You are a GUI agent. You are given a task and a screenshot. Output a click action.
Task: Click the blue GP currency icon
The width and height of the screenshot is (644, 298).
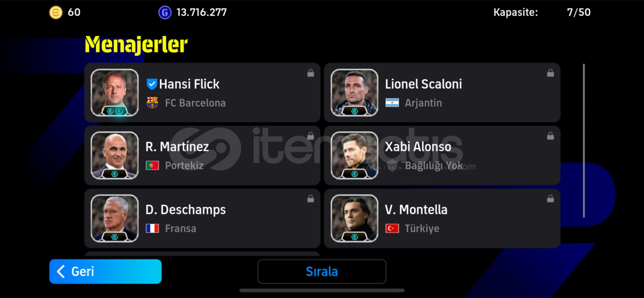pos(165,12)
